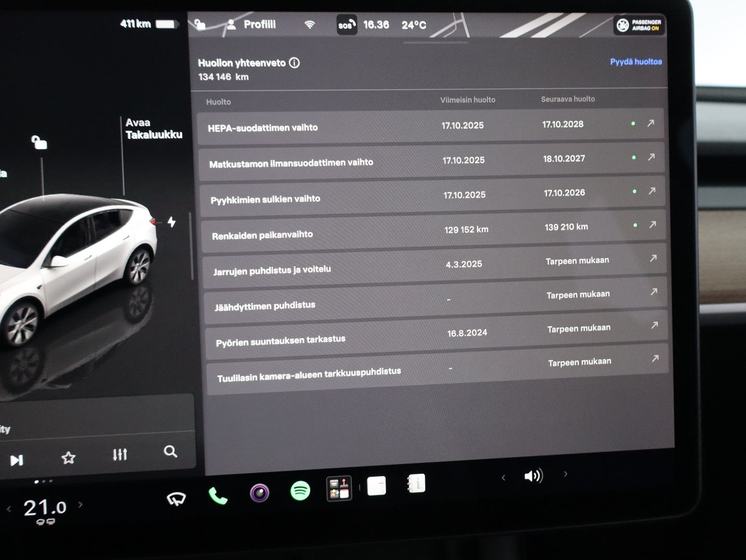Open Pyyhkimien sulkien vaihto arrow
746x560 pixels.
pyautogui.click(x=652, y=191)
